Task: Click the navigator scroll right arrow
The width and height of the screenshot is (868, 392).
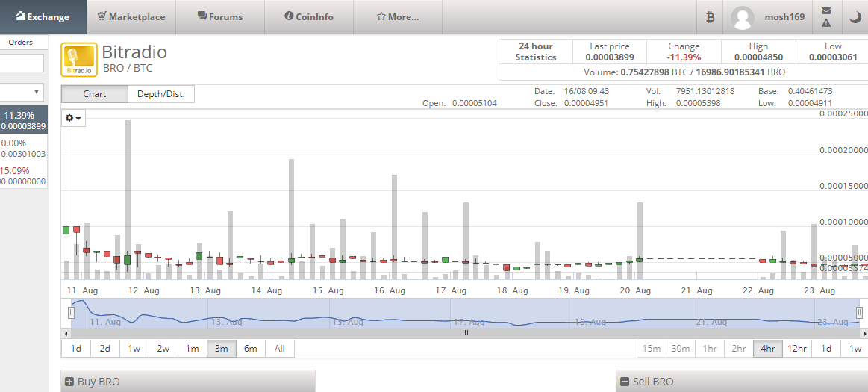Action: coord(864,333)
